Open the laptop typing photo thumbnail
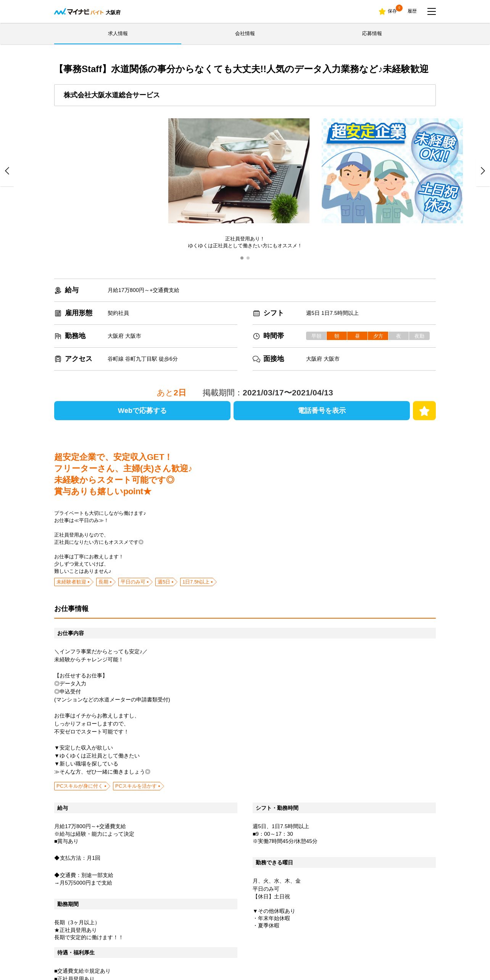Screen dimensions: 490x980 pos(239,171)
